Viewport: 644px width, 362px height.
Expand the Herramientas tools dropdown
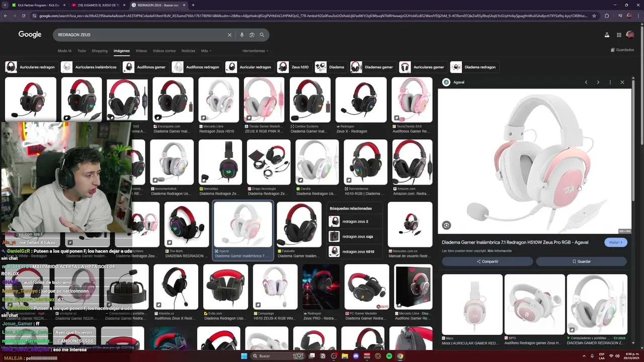click(x=255, y=51)
